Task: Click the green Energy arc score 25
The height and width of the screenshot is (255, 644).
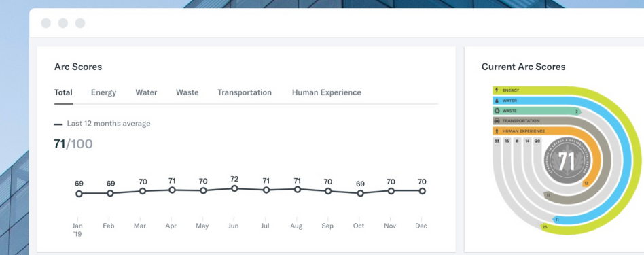Action: click(x=545, y=227)
